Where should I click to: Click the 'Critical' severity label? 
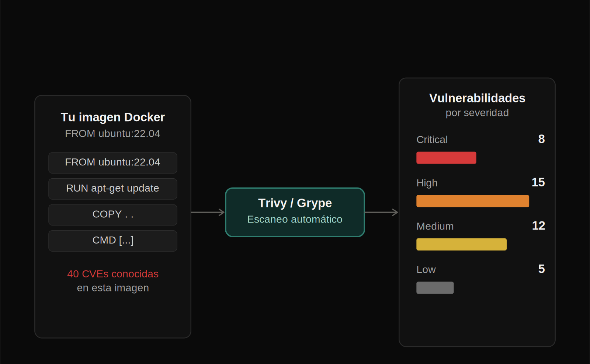pyautogui.click(x=432, y=140)
